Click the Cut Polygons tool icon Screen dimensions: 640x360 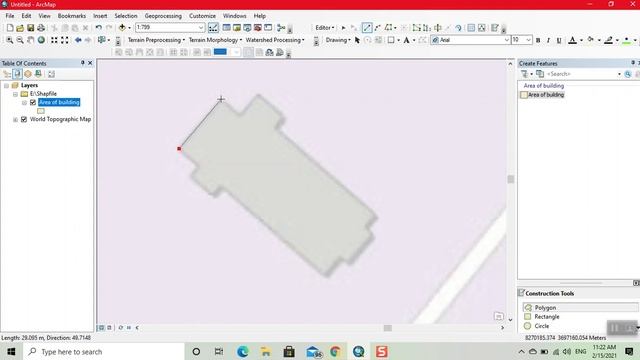(x=438, y=28)
